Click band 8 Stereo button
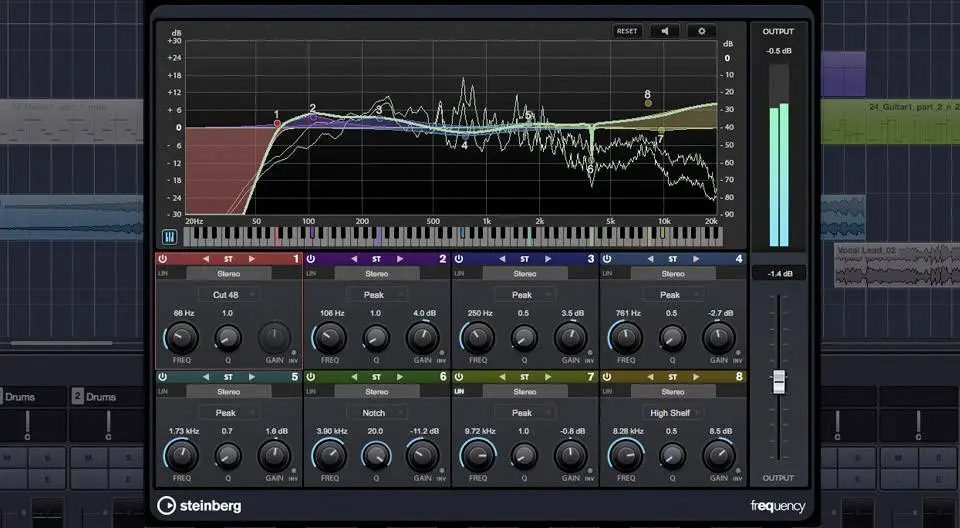 point(673,391)
